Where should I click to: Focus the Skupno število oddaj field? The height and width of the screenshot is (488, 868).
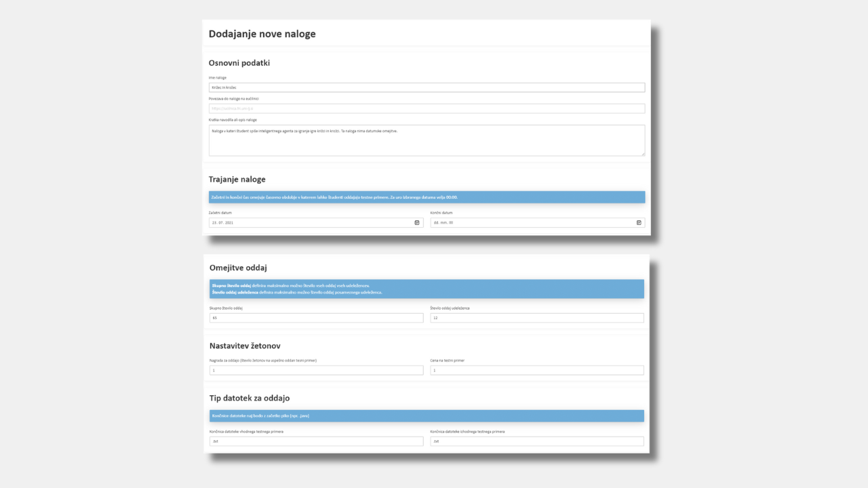click(x=316, y=318)
